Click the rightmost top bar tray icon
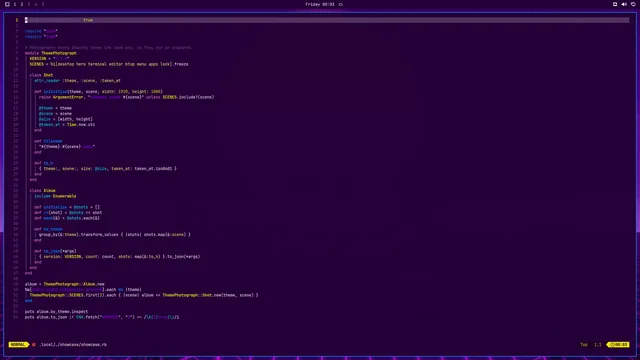This screenshot has height=360, width=640. (633, 4)
